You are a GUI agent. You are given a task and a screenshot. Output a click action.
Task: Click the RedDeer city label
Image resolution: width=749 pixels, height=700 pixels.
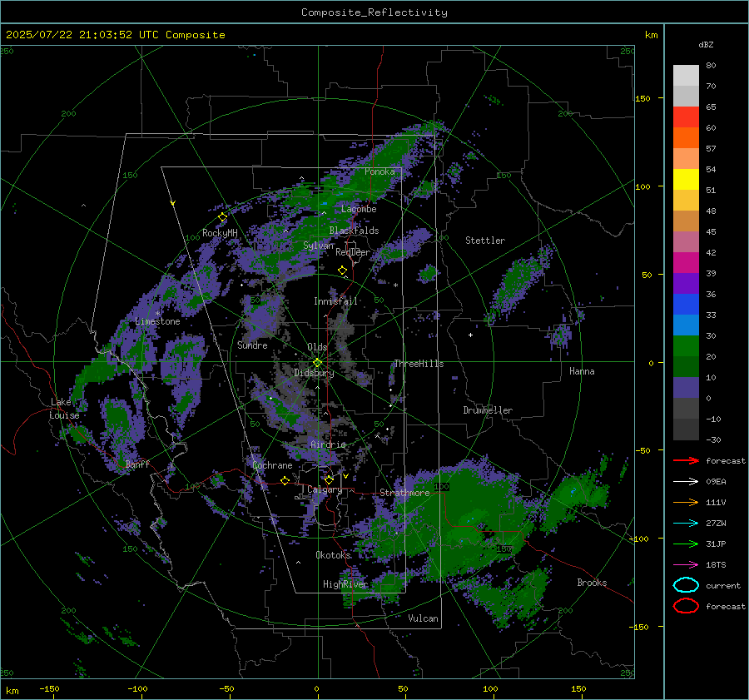[353, 252]
